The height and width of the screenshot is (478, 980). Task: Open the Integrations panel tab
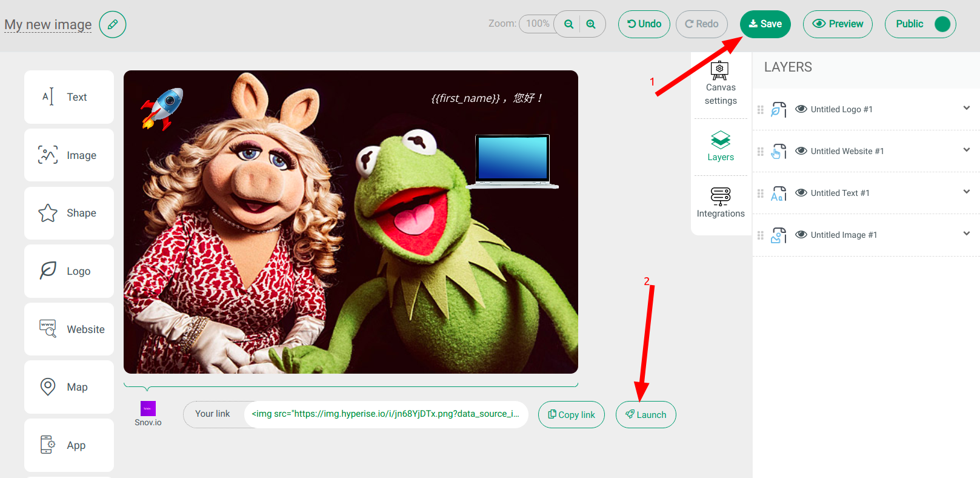[x=721, y=203]
